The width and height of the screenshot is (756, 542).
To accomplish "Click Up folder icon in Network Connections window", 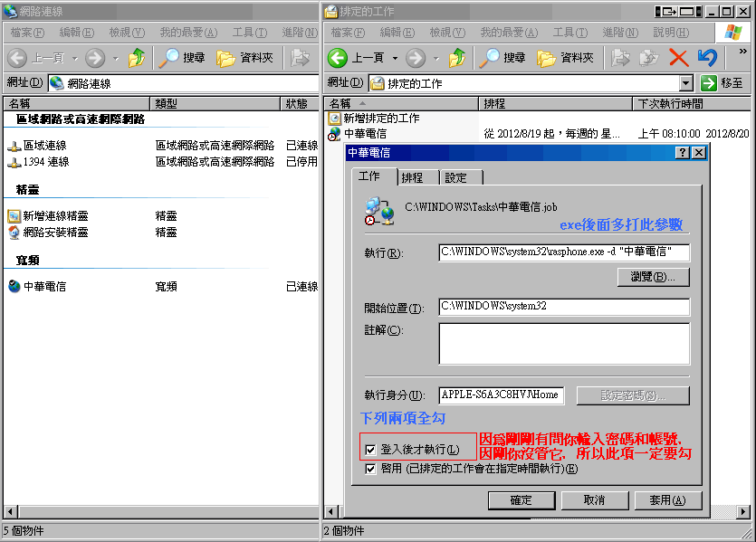I will 137,58.
